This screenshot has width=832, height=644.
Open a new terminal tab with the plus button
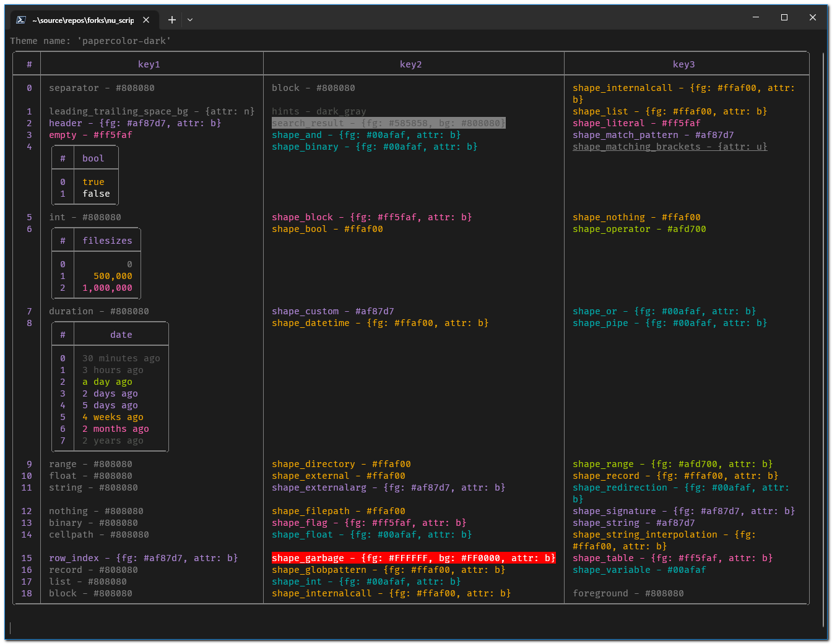172,20
